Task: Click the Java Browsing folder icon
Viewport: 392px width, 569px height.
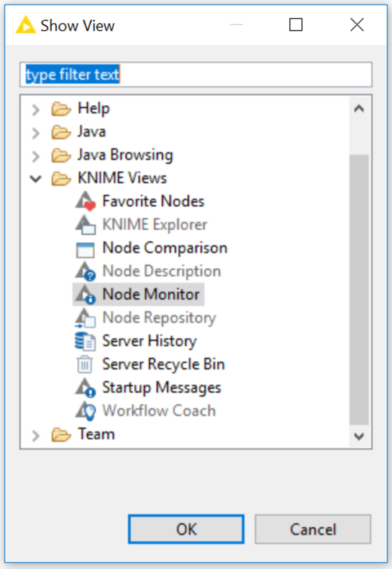Action: pyautogui.click(x=61, y=156)
